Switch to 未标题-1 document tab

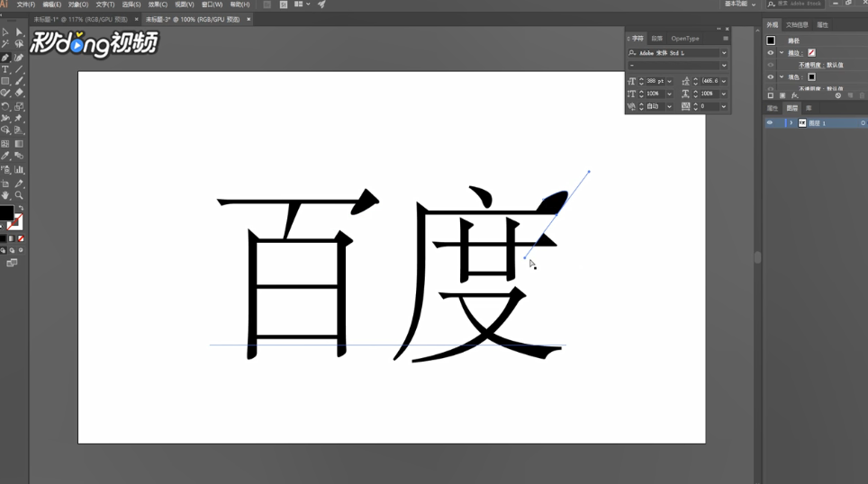(80, 20)
